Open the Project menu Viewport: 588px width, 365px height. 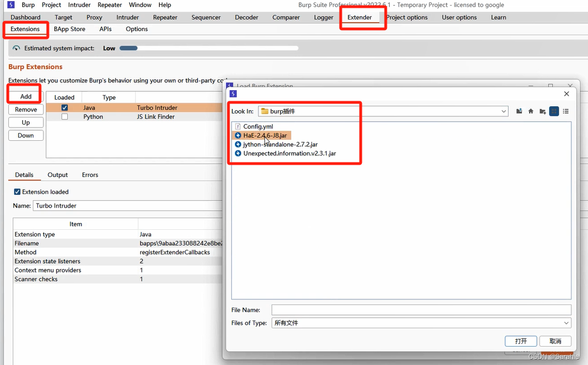pyautogui.click(x=51, y=5)
